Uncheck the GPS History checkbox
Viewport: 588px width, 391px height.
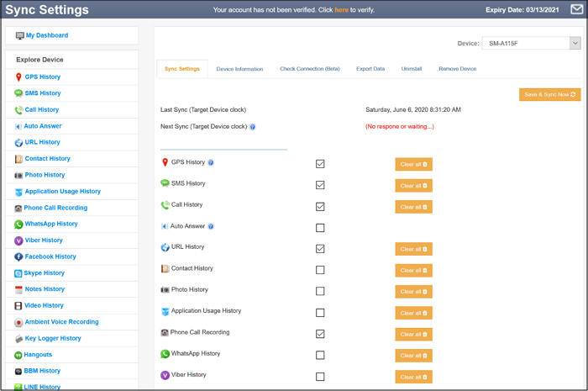tap(320, 164)
